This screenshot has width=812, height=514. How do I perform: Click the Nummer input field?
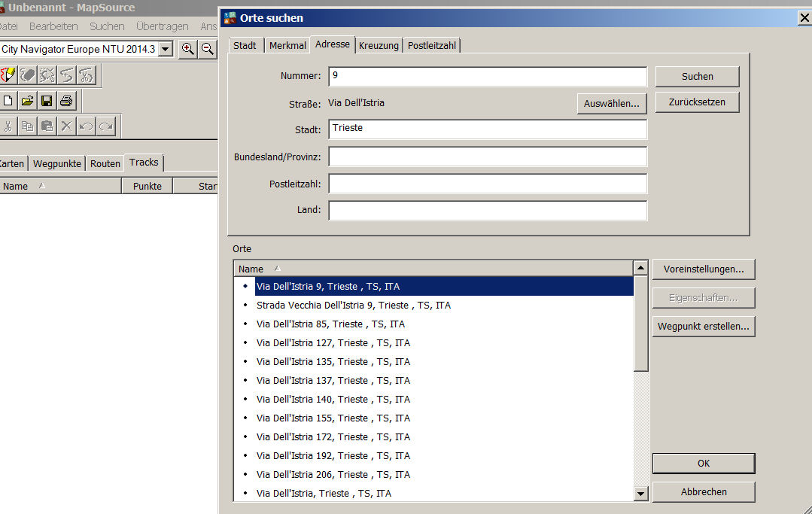point(488,77)
